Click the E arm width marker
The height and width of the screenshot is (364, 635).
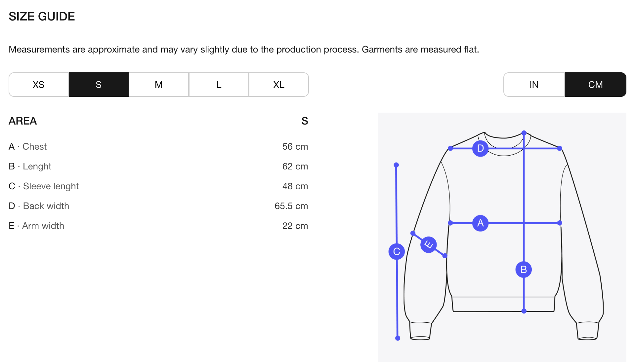428,245
